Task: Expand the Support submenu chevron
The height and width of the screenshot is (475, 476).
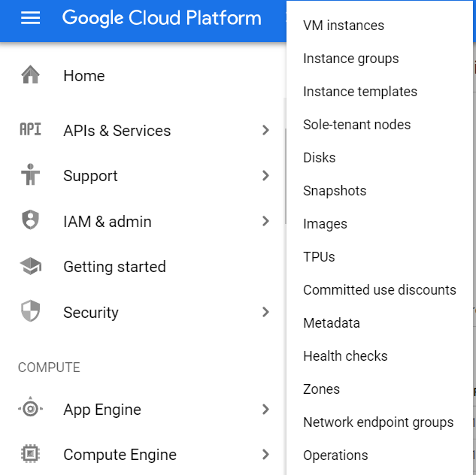Action: (265, 175)
